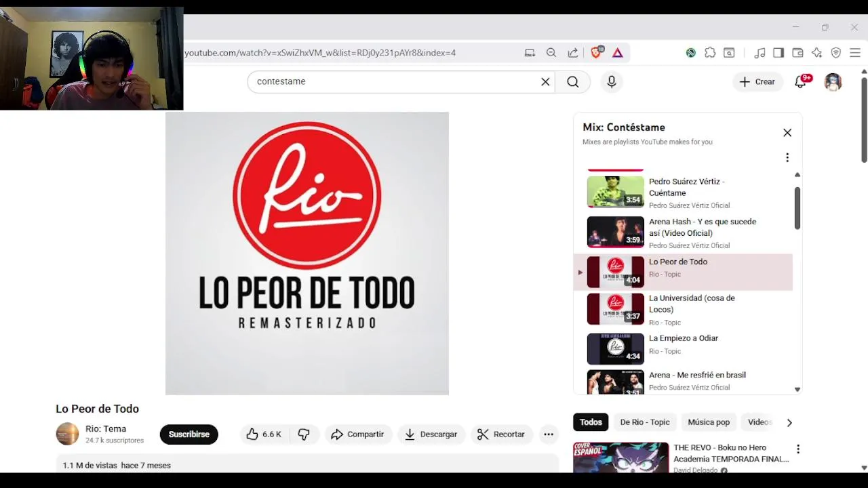Click the browser address bar URL
This screenshot has width=868, height=488.
(320, 53)
